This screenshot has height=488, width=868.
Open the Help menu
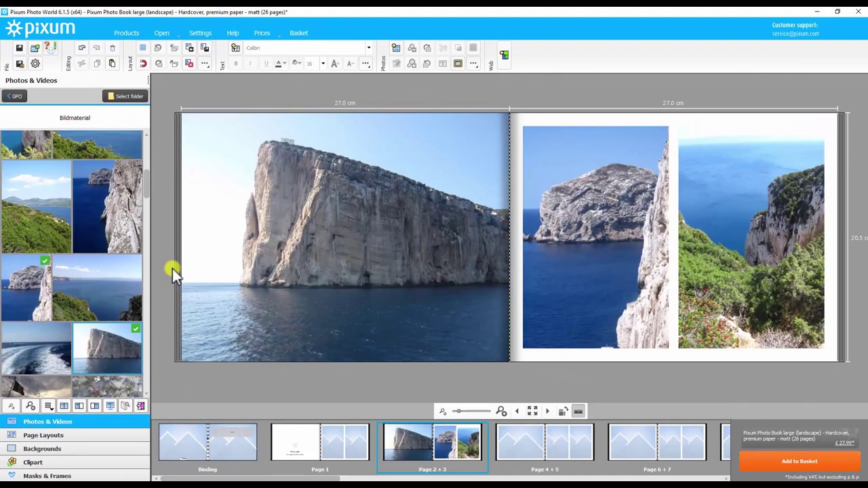pyautogui.click(x=233, y=33)
